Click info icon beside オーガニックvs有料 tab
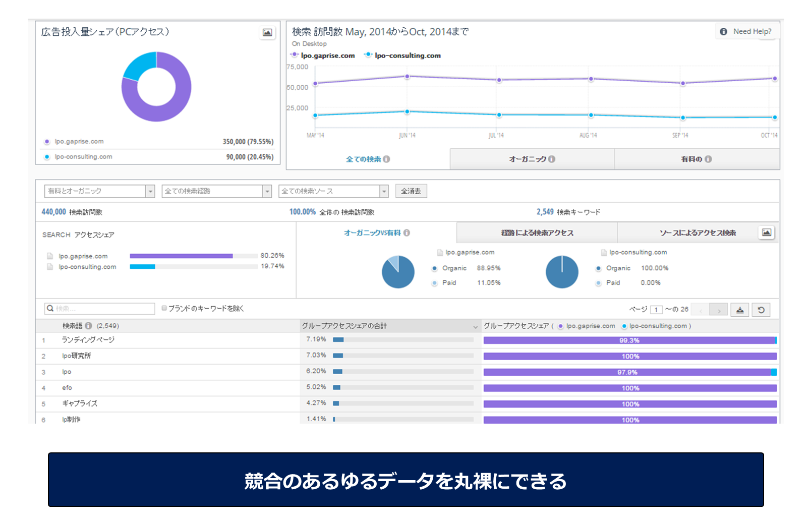Image resolution: width=812 pixels, height=524 pixels. pyautogui.click(x=407, y=232)
